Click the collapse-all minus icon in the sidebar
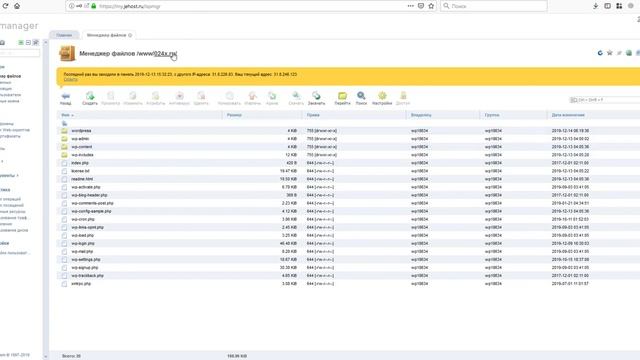The image size is (640, 360). [x=28, y=42]
